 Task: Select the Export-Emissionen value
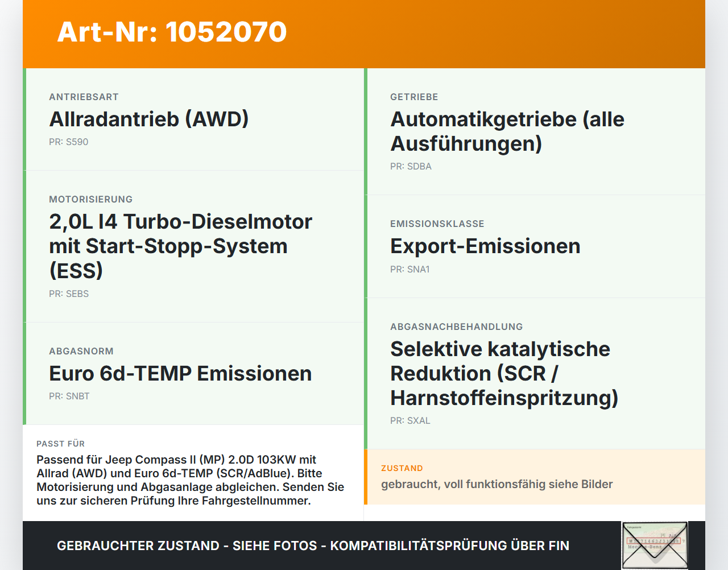485,246
